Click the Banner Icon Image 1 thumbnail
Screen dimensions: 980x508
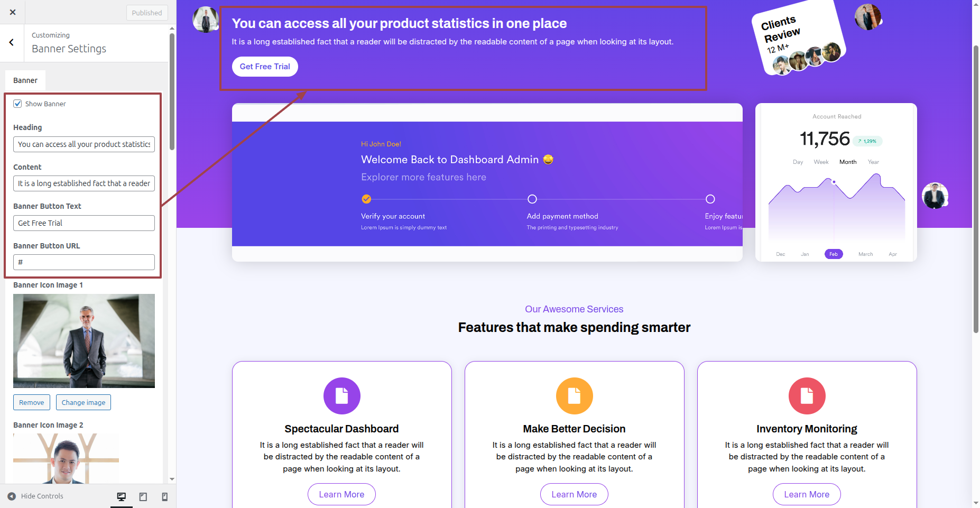point(84,341)
